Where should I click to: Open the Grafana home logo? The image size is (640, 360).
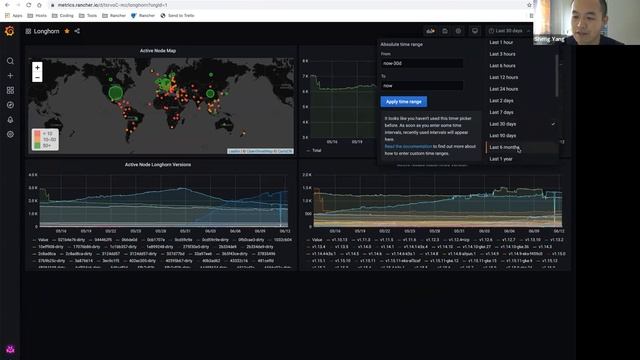[9, 31]
